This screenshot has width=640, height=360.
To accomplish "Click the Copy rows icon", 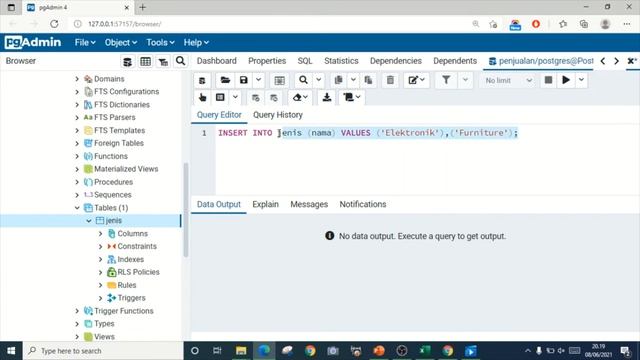I will [338, 80].
